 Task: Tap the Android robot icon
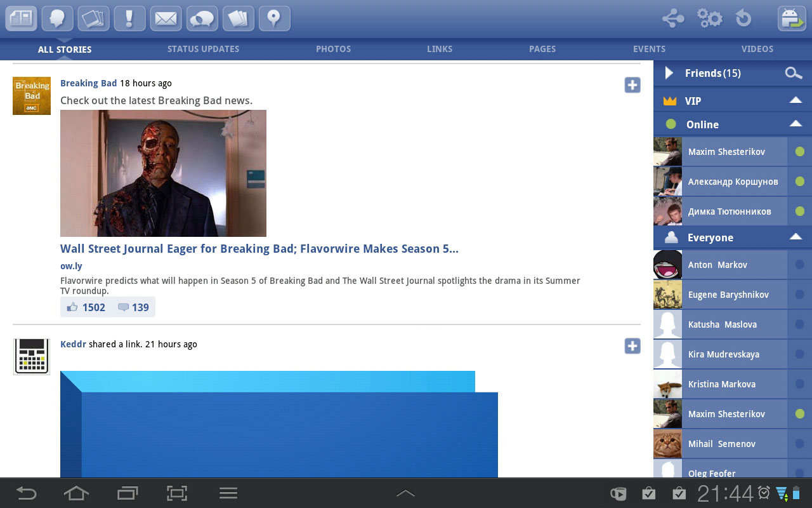click(x=792, y=18)
